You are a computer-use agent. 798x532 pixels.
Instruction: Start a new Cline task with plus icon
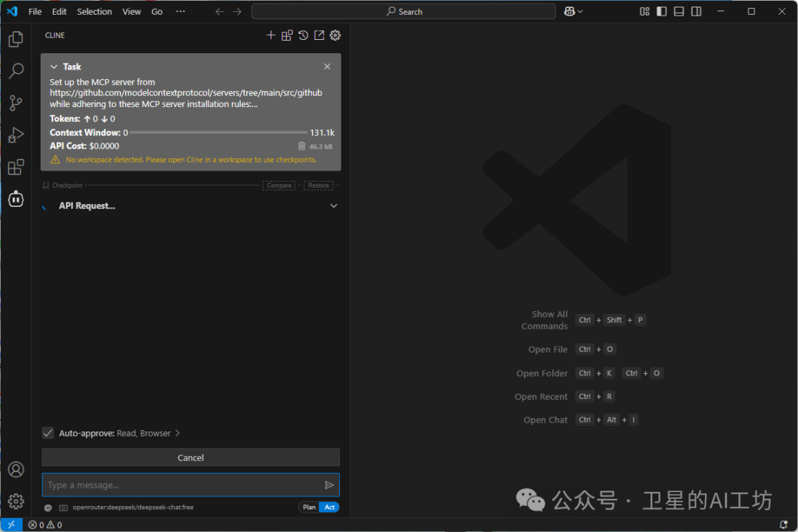coord(270,35)
